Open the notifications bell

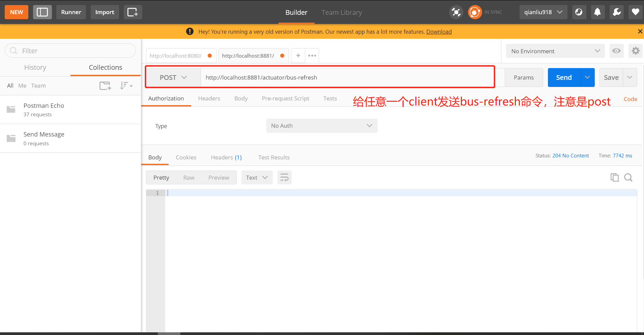coord(597,12)
